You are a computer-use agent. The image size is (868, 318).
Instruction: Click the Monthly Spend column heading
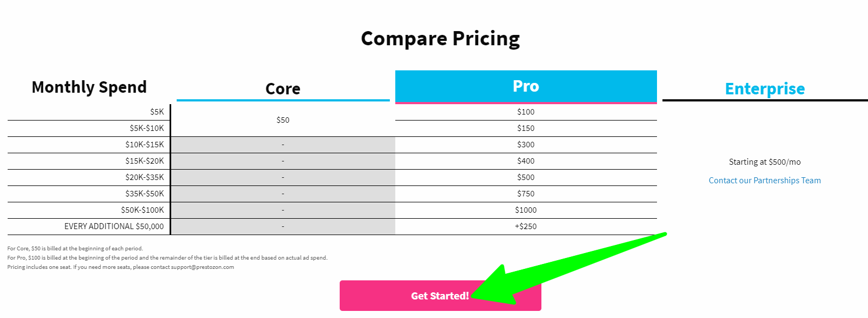89,87
